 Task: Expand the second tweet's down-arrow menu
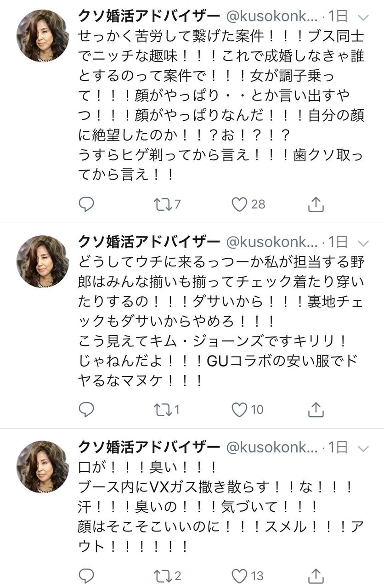(x=363, y=242)
